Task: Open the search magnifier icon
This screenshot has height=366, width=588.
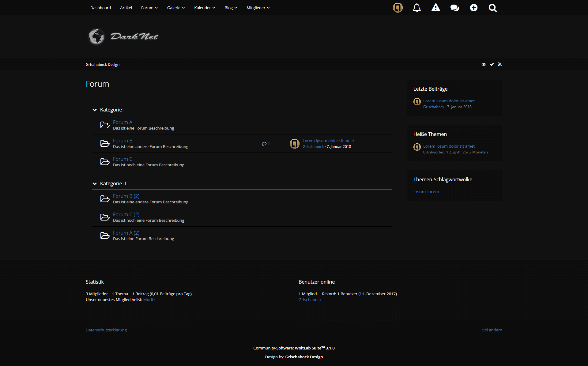Action: (x=492, y=8)
